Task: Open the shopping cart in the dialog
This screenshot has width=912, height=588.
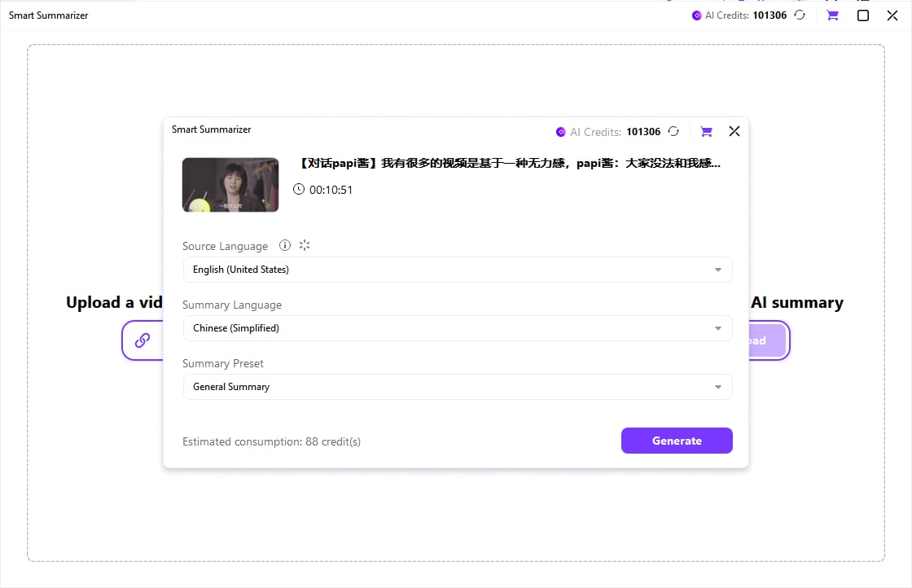Action: (x=706, y=131)
